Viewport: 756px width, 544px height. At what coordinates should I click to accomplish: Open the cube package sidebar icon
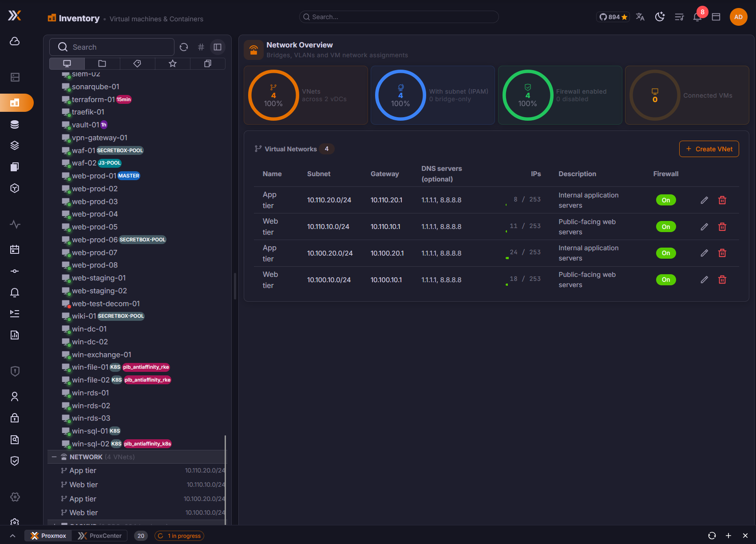coord(15,188)
